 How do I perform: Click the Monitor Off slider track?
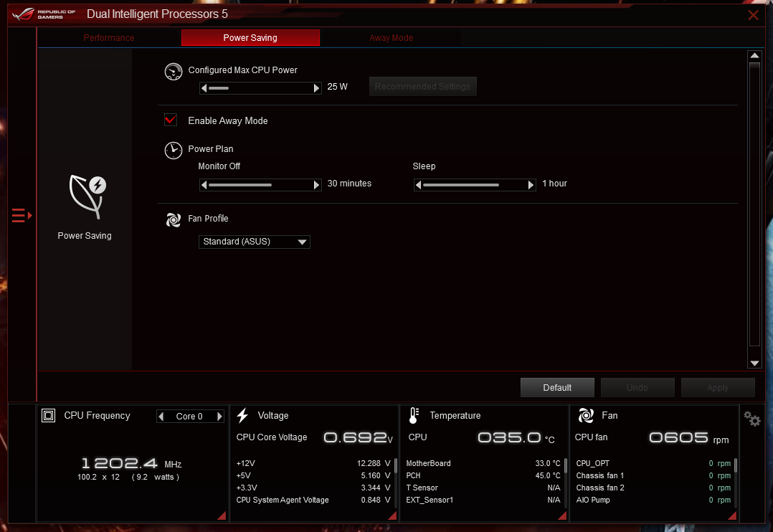pos(260,185)
